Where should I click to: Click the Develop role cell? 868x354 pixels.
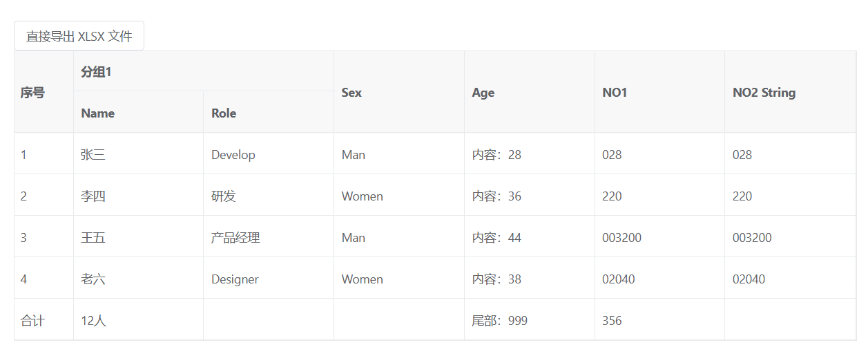(x=233, y=155)
